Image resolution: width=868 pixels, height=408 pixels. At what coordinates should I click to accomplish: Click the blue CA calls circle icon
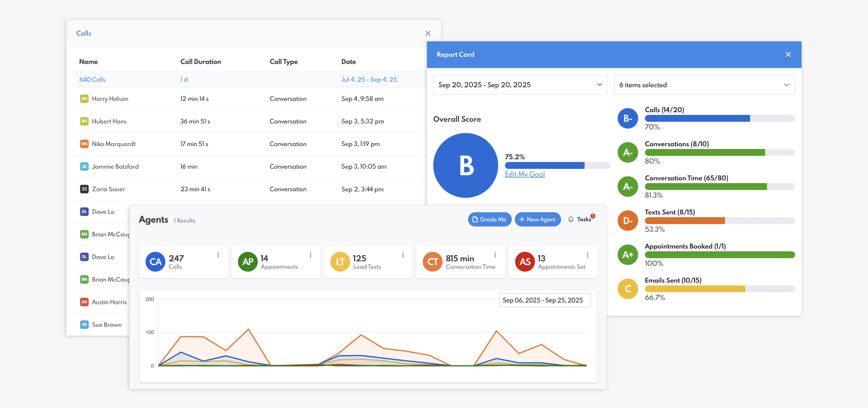point(155,261)
